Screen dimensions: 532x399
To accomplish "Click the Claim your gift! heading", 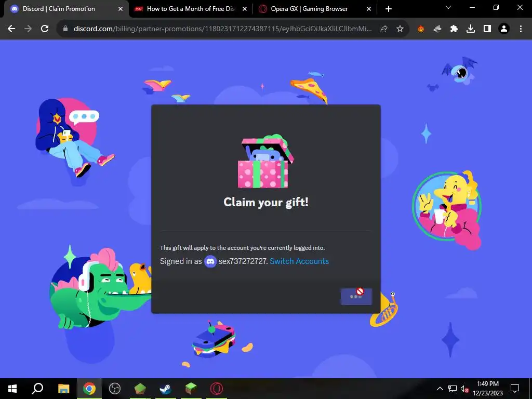I will pos(266,202).
